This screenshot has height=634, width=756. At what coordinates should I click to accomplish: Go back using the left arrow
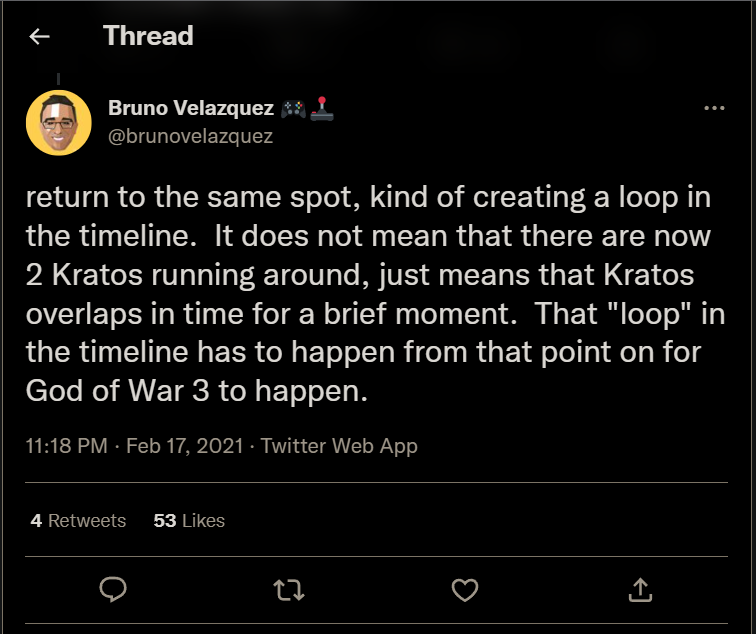pyautogui.click(x=39, y=37)
